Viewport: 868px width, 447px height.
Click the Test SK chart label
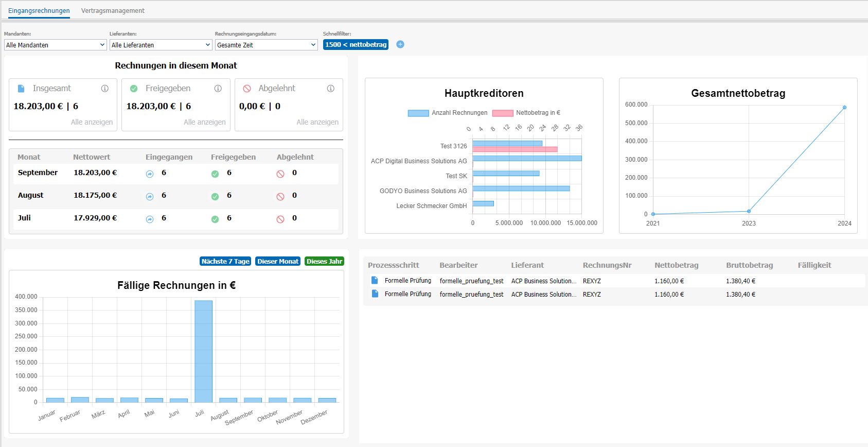tap(456, 176)
